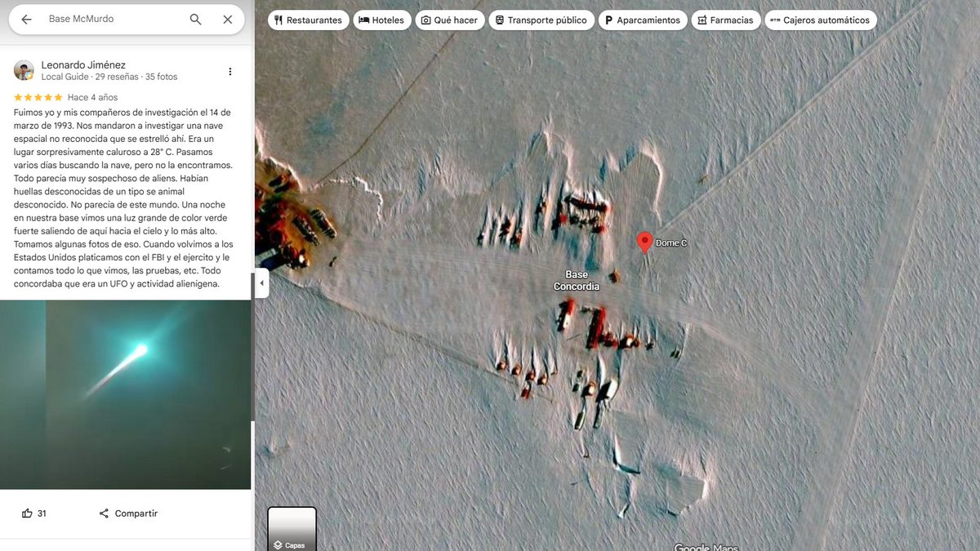Select the Qué hacer filter chip
The width and height of the screenshot is (980, 551).
pos(449,20)
